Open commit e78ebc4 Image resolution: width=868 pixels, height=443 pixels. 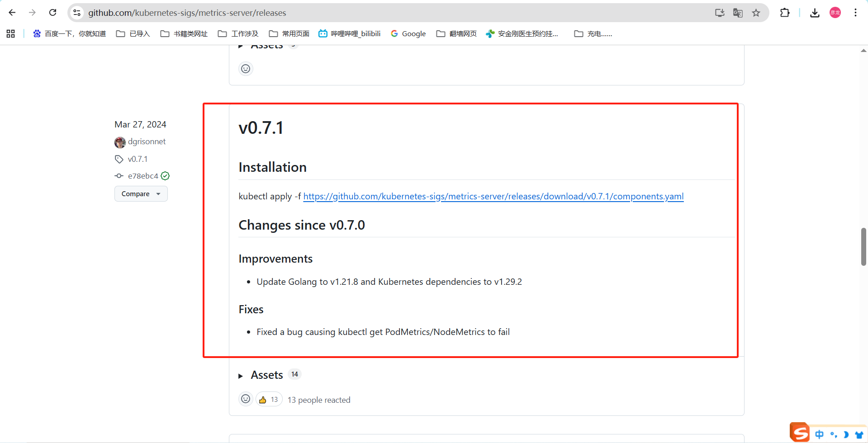pyautogui.click(x=143, y=176)
